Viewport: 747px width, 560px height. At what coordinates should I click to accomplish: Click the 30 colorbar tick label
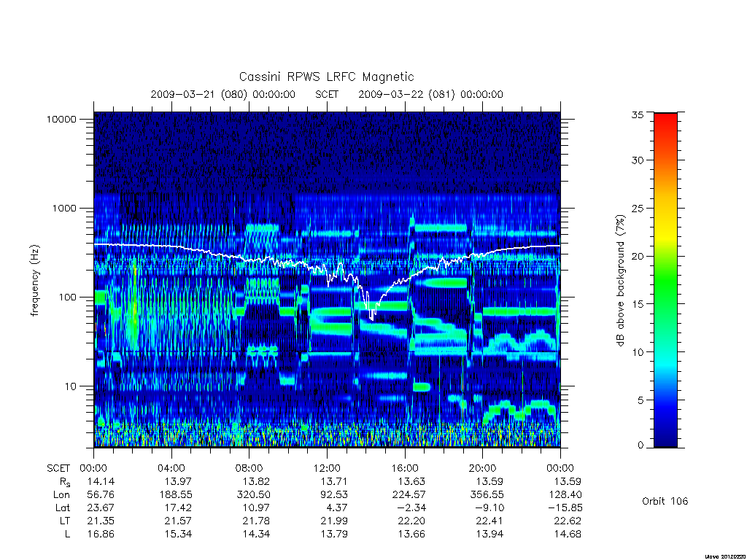pyautogui.click(x=638, y=160)
